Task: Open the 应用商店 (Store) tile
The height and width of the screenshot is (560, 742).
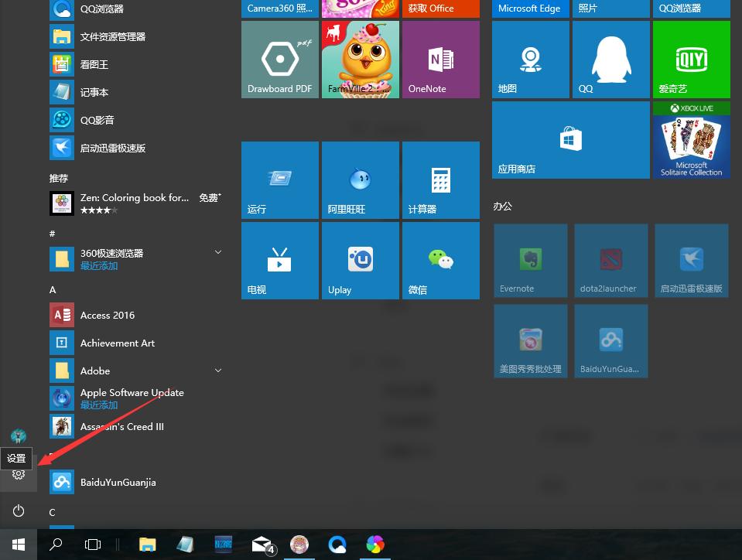Action: (570, 139)
